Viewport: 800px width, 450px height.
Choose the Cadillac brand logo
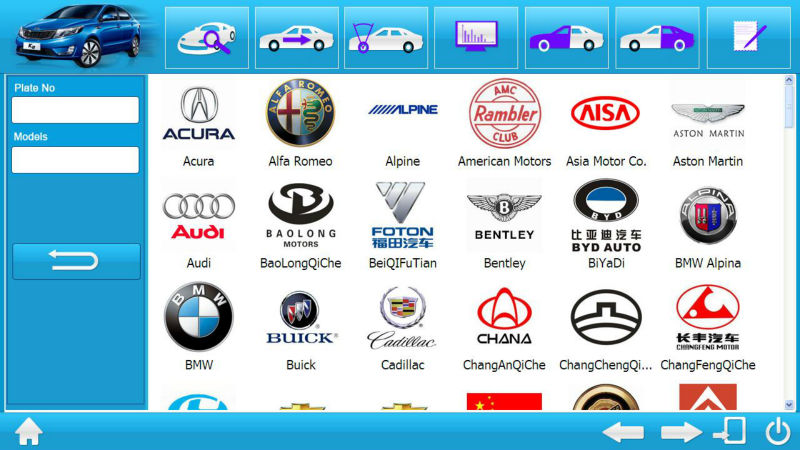click(403, 317)
